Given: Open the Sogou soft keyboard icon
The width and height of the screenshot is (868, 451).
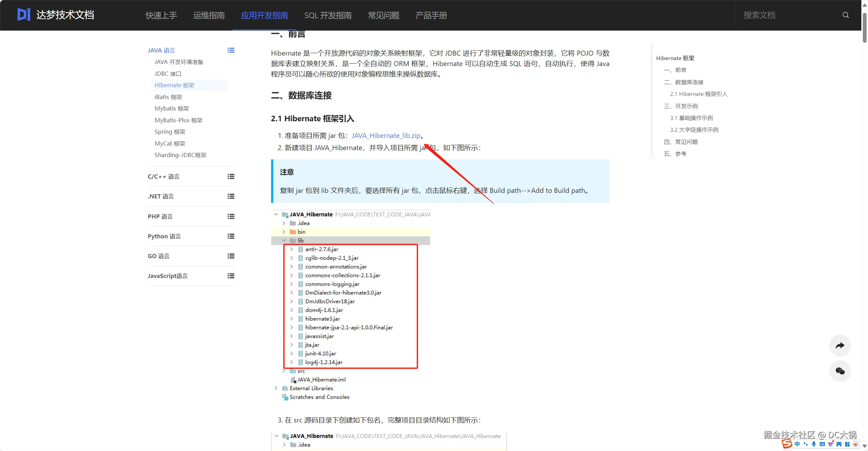Looking at the screenshot, I should click(x=822, y=445).
